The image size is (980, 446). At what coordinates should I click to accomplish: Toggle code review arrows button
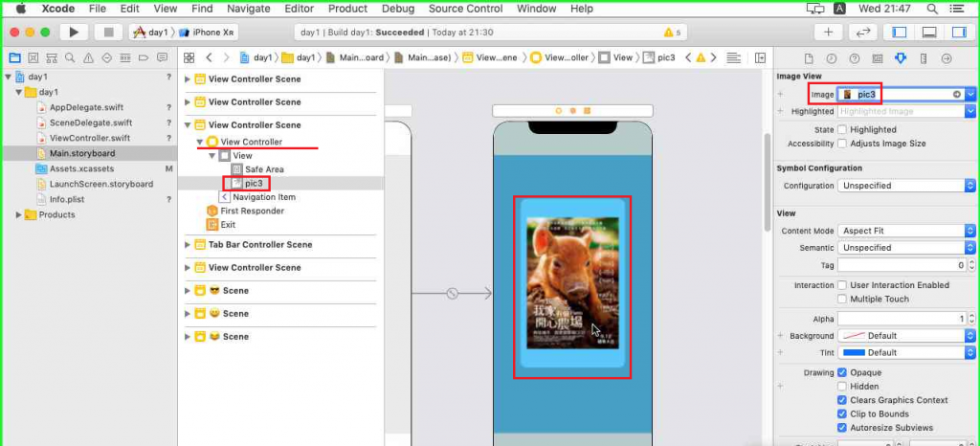(863, 32)
